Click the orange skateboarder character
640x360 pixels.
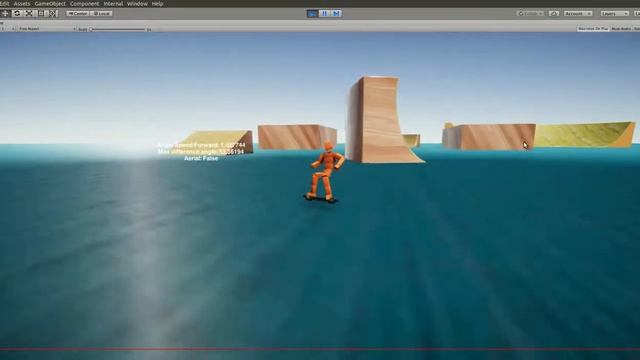tap(324, 171)
